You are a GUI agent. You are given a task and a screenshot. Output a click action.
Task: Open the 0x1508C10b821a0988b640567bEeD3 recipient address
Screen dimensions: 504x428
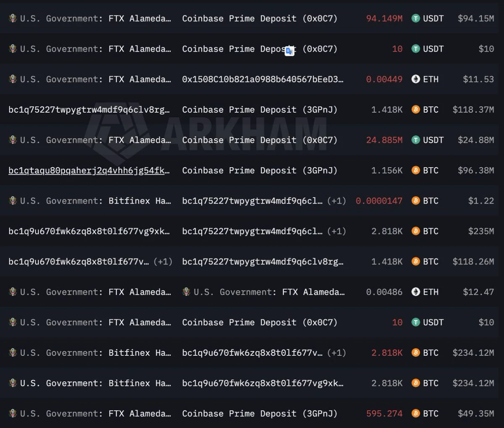pos(263,79)
